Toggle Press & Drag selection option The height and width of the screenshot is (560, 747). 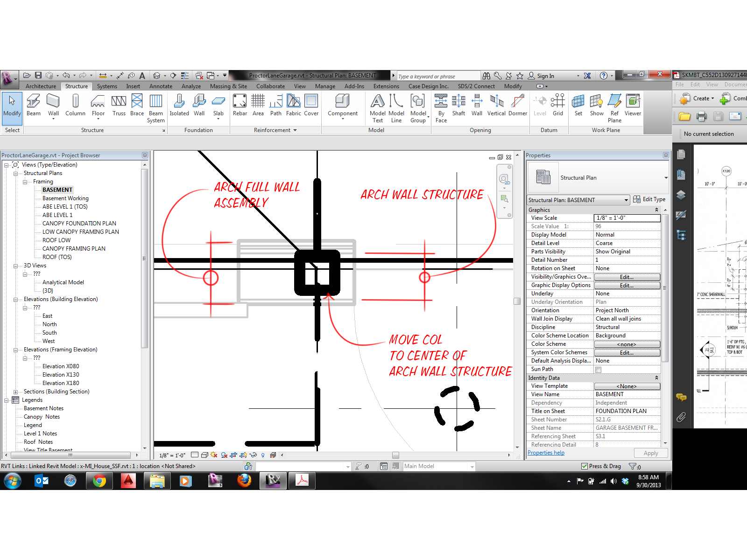pyautogui.click(x=585, y=466)
